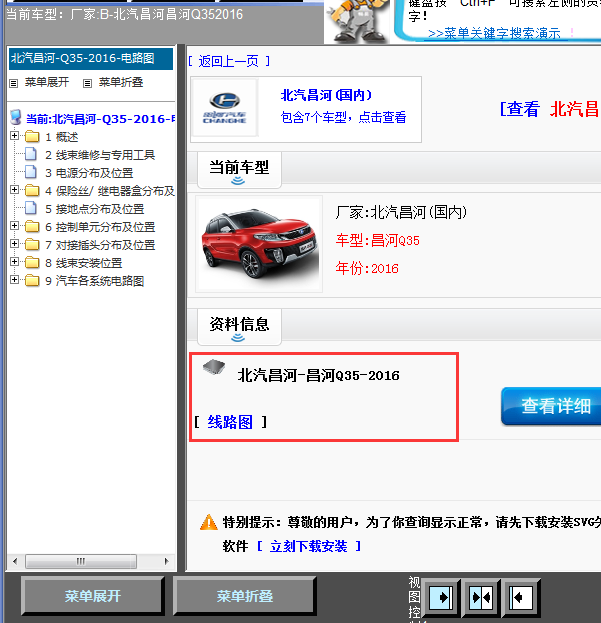Click the folder icon of '7 对接插头分布及位置'
The width and height of the screenshot is (601, 623).
[x=32, y=244]
